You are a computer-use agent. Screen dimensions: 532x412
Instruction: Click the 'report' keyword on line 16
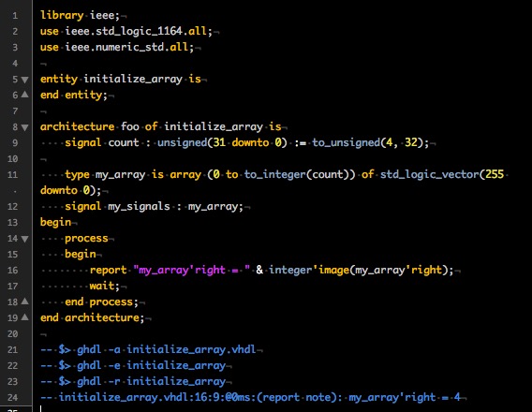click(108, 270)
